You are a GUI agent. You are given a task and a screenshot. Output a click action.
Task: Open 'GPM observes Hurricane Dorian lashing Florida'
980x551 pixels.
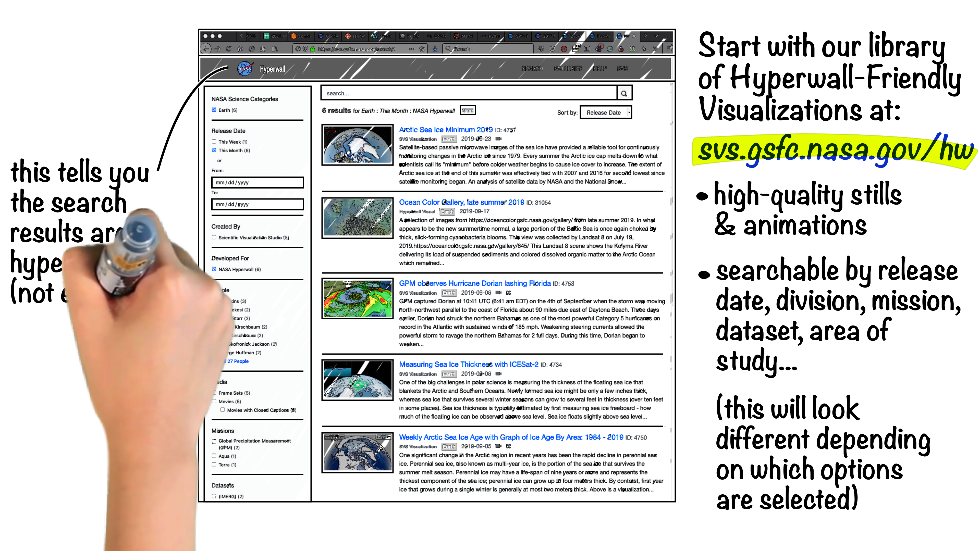click(475, 283)
